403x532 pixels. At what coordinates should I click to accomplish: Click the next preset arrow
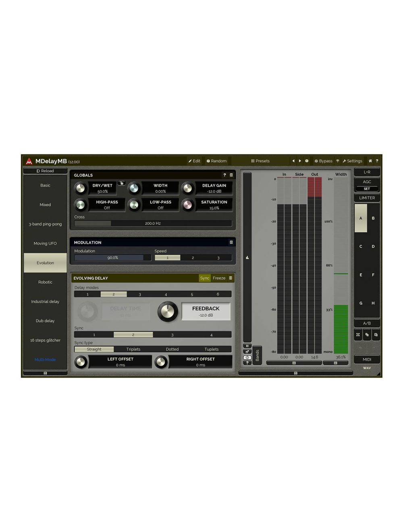pyautogui.click(x=300, y=161)
